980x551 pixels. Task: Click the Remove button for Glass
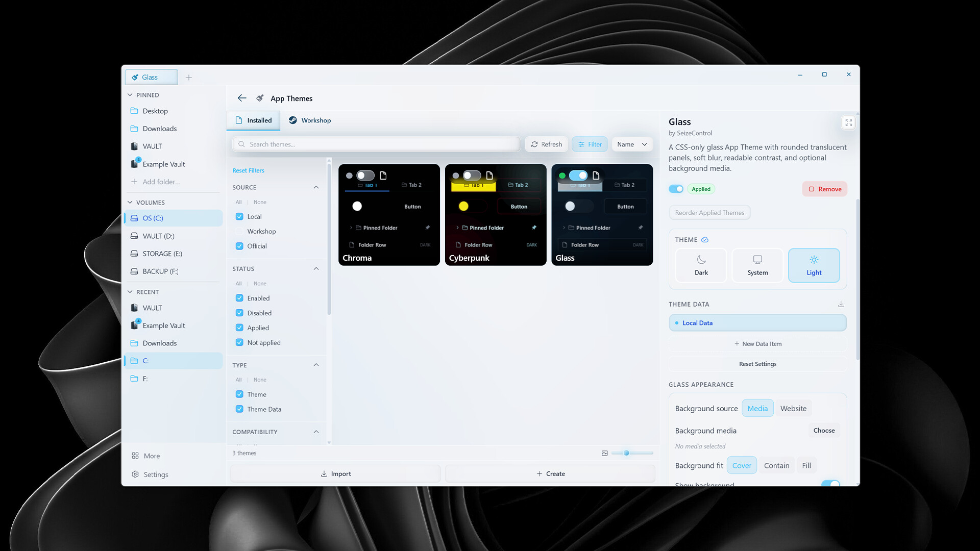click(x=824, y=189)
